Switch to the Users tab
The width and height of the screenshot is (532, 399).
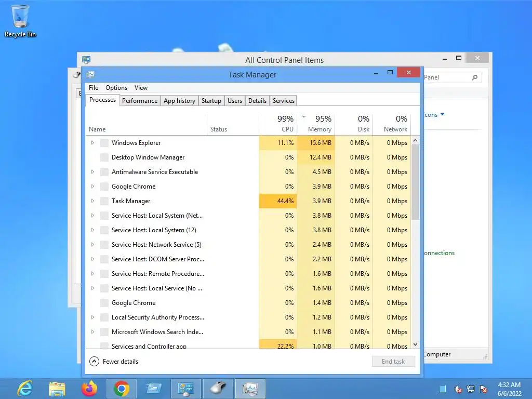click(x=235, y=101)
